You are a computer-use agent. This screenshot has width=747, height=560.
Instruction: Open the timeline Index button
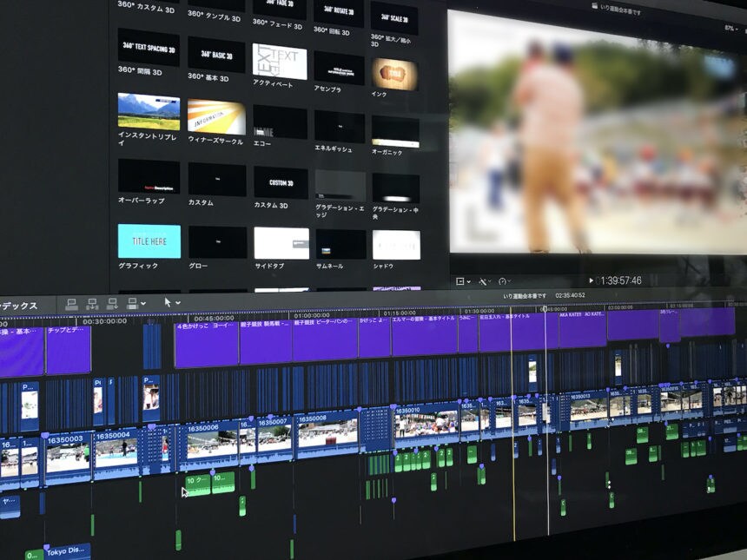point(19,306)
